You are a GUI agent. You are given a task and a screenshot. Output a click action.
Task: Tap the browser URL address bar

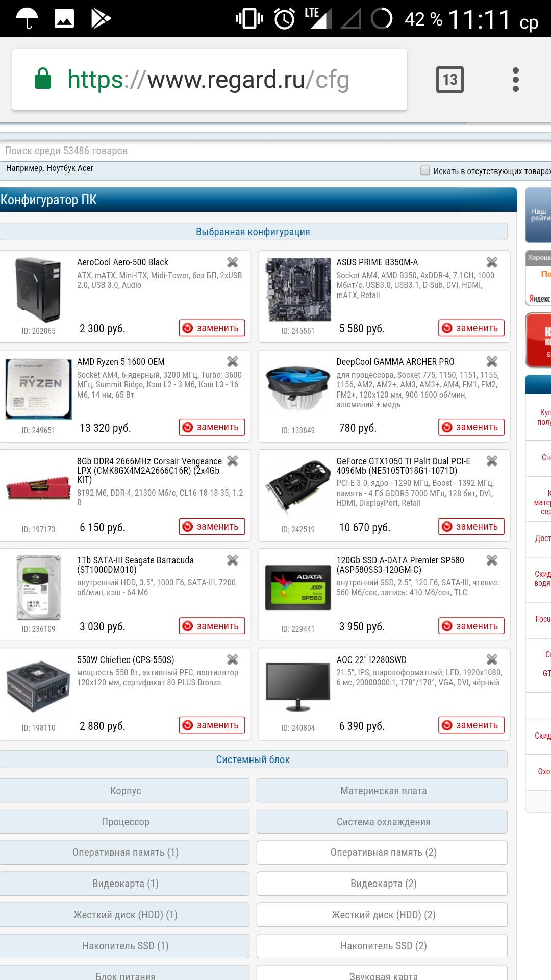[x=209, y=80]
